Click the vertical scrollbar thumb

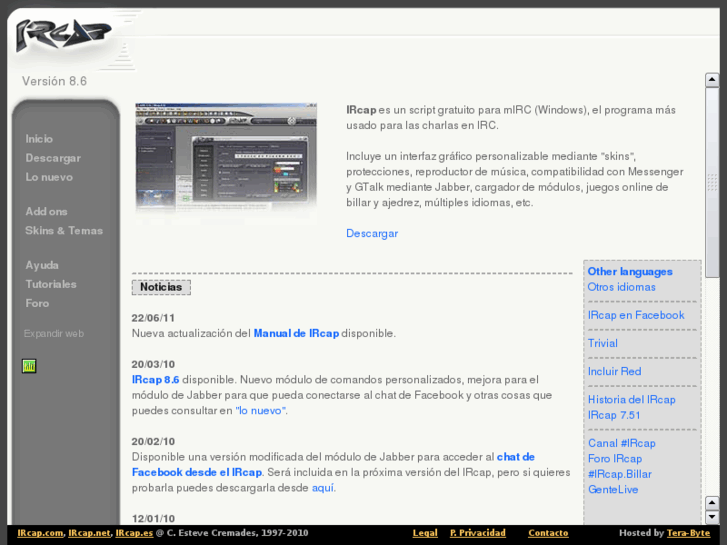pyautogui.click(x=712, y=182)
